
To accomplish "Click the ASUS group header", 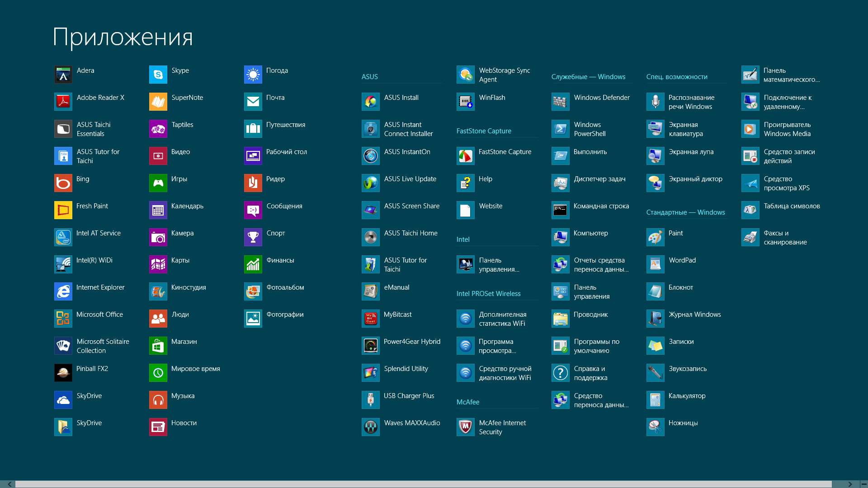I will pyautogui.click(x=370, y=77).
